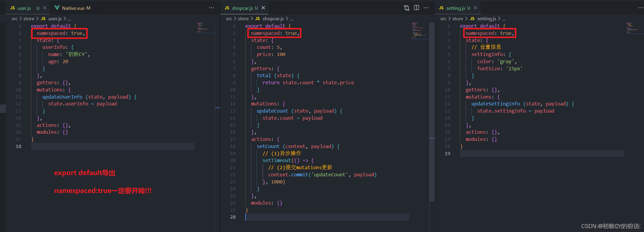This screenshot has height=232, width=644.
Task: Click "color: 'gray'," line
Action: coord(497,62)
